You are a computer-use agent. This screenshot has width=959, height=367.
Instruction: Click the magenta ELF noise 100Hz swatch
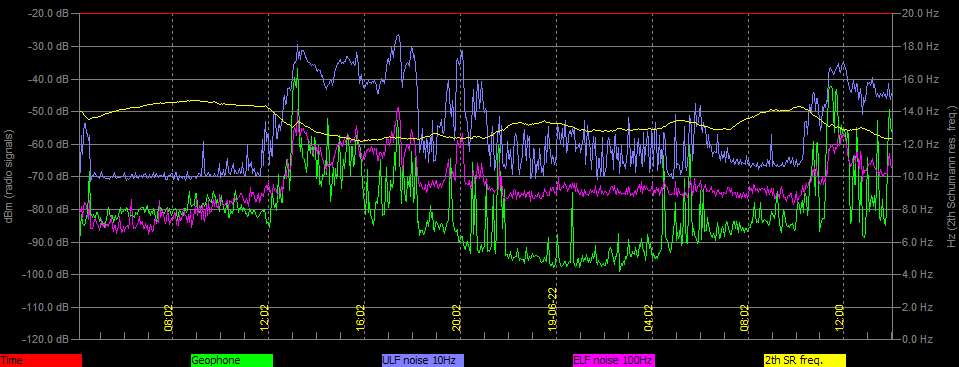pos(613,360)
